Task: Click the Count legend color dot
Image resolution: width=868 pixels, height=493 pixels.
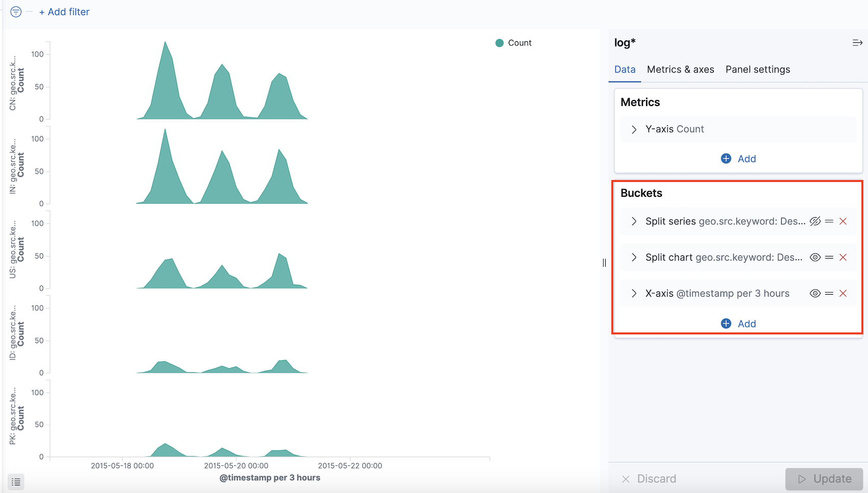Action: tap(500, 43)
